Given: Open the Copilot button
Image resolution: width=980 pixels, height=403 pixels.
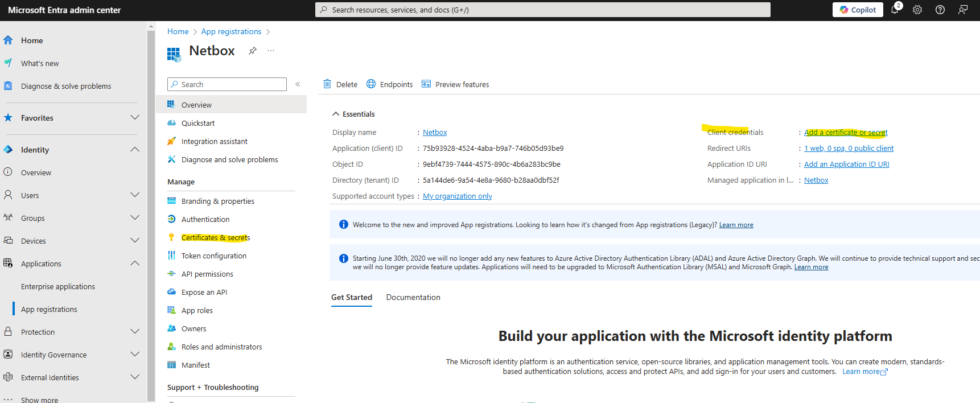Looking at the screenshot, I should (858, 10).
